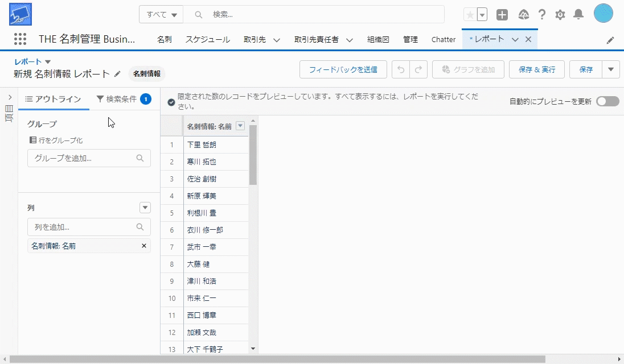Click the global 検索 search field

coord(314,15)
